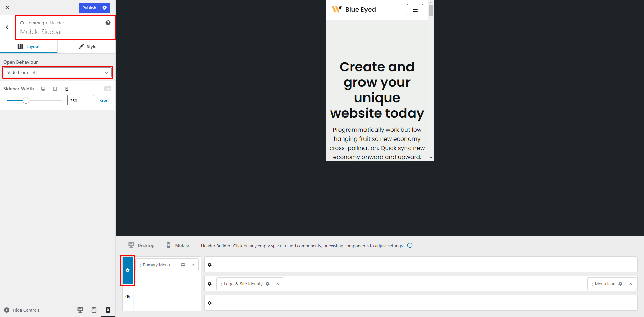Viewport: 644px width, 317px height.
Task: Reset the Sidebar Width value
Action: click(104, 100)
